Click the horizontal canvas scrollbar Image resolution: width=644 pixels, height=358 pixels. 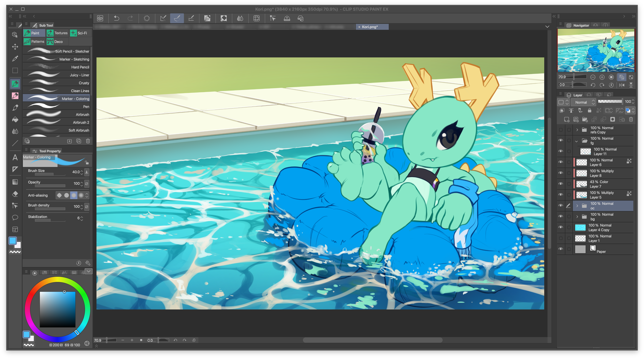click(372, 340)
